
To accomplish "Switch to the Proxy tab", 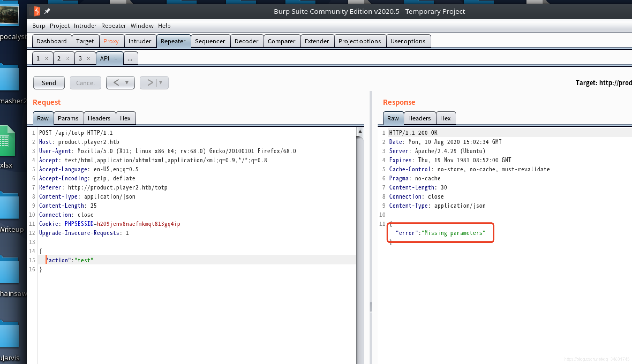I will pos(111,41).
